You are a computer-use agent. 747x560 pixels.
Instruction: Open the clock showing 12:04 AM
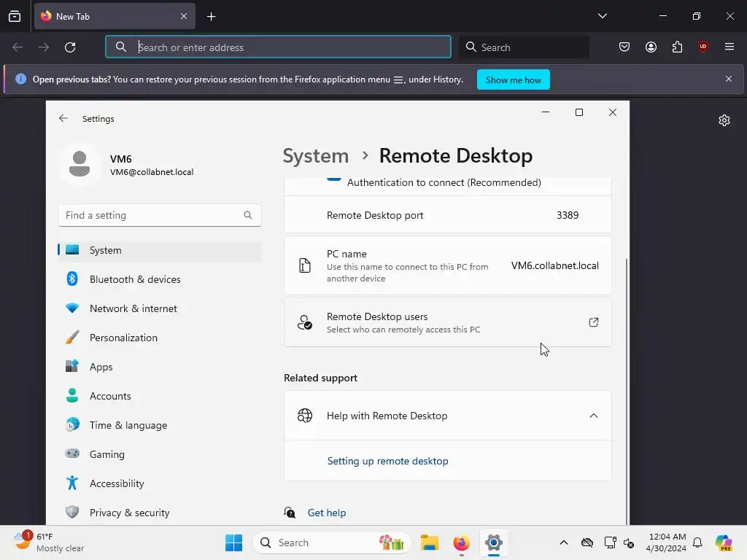(x=666, y=542)
